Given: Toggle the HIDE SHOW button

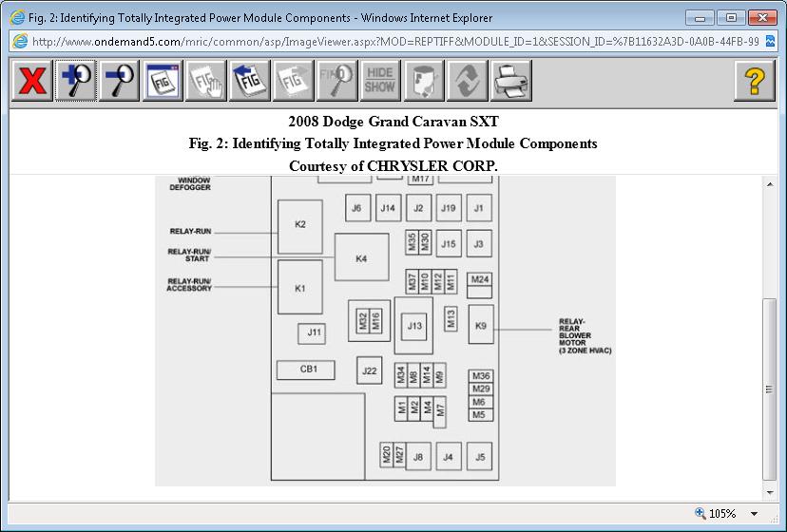Looking at the screenshot, I should coord(380,82).
